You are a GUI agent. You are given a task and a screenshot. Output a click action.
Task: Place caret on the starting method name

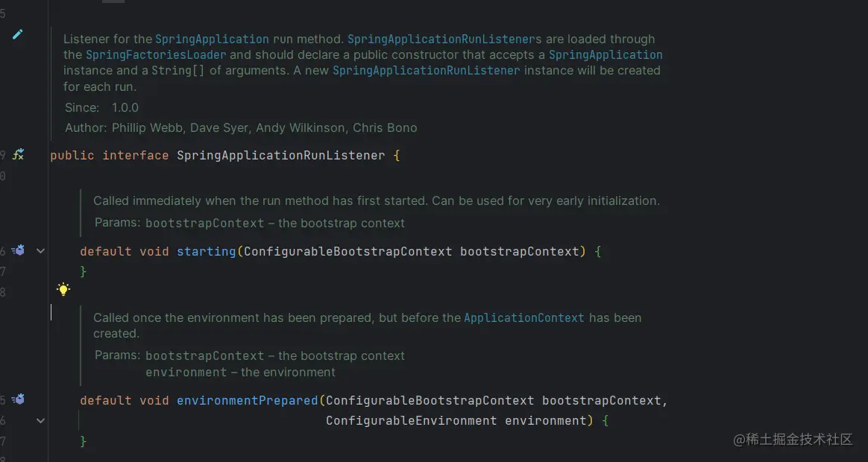pyautogui.click(x=207, y=251)
